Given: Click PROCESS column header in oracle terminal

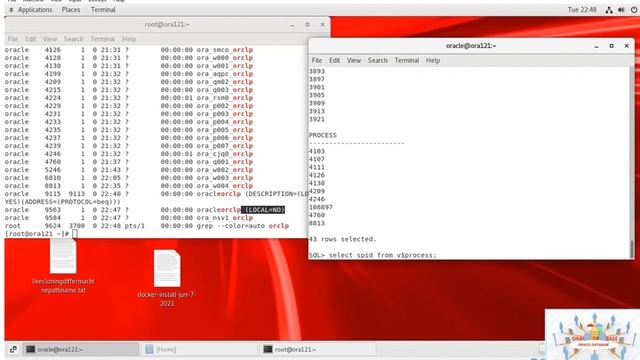Looking at the screenshot, I should point(323,135).
